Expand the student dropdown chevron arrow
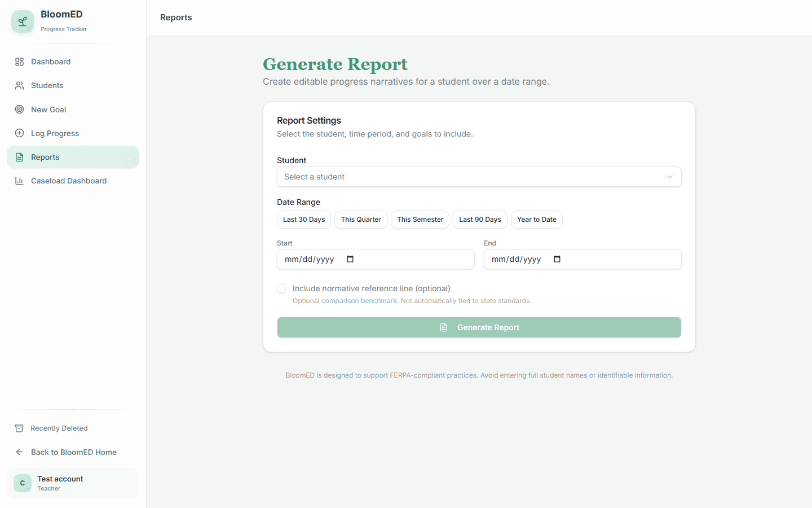Viewport: 812px width, 508px height. tap(670, 177)
